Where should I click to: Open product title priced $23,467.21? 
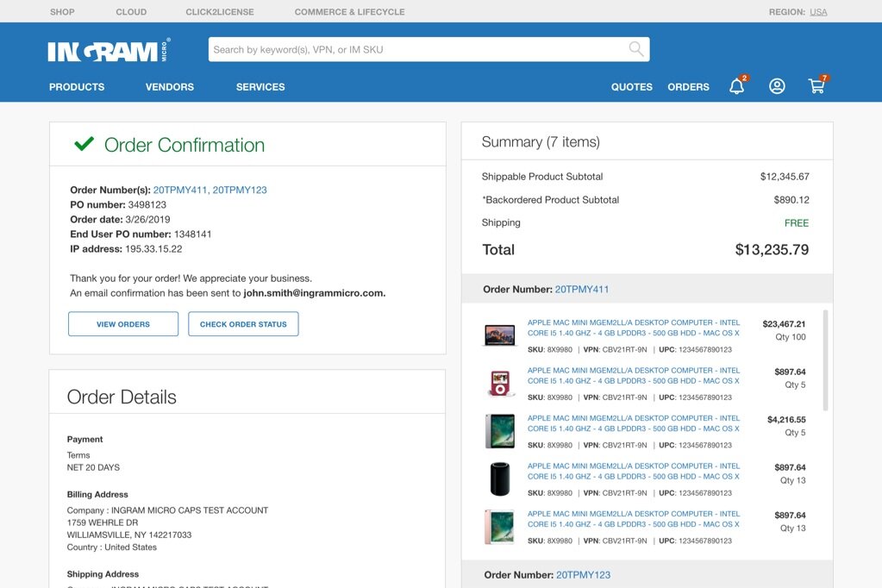tap(634, 328)
